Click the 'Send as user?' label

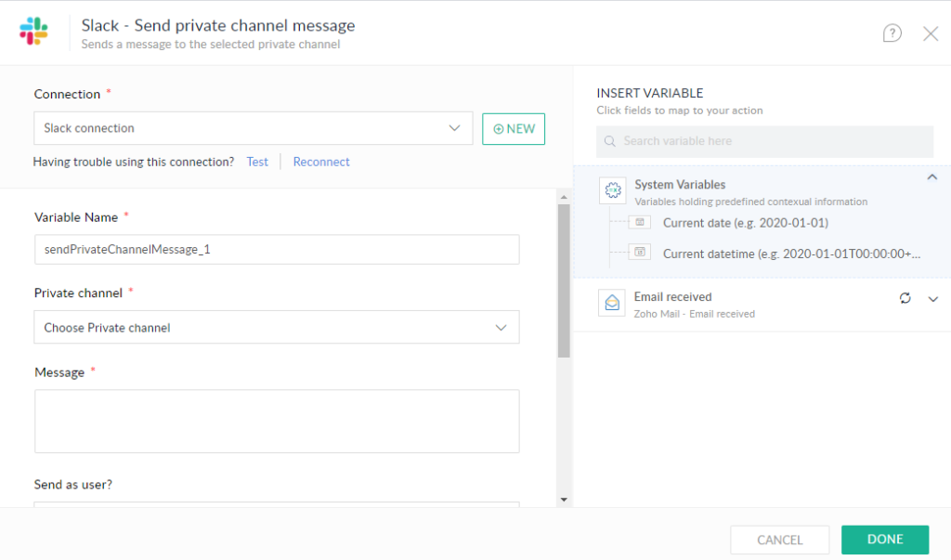72,484
